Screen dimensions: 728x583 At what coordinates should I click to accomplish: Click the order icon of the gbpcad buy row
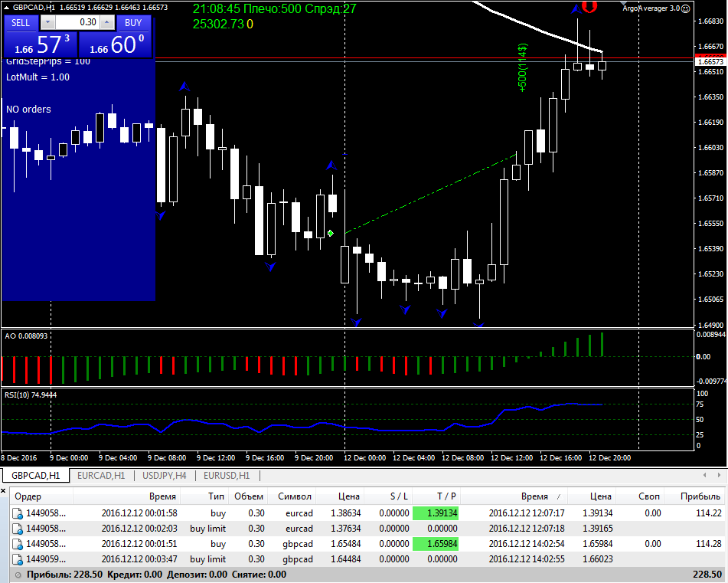pos(18,545)
